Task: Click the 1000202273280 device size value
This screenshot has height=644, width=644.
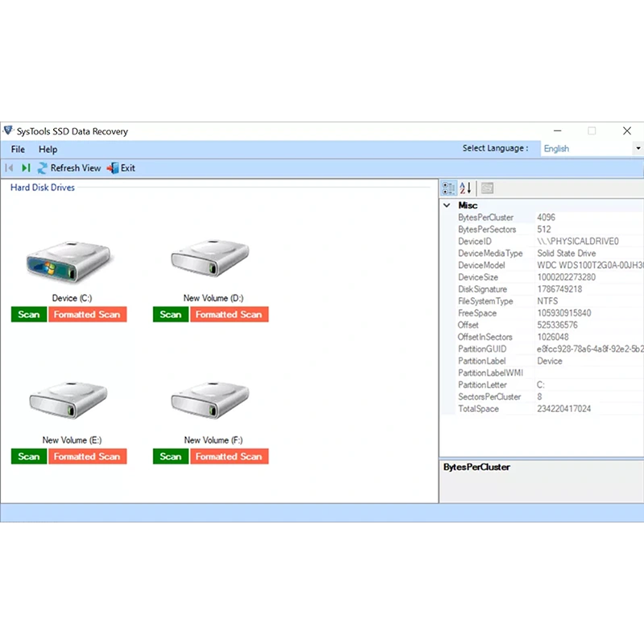Action: point(566,277)
